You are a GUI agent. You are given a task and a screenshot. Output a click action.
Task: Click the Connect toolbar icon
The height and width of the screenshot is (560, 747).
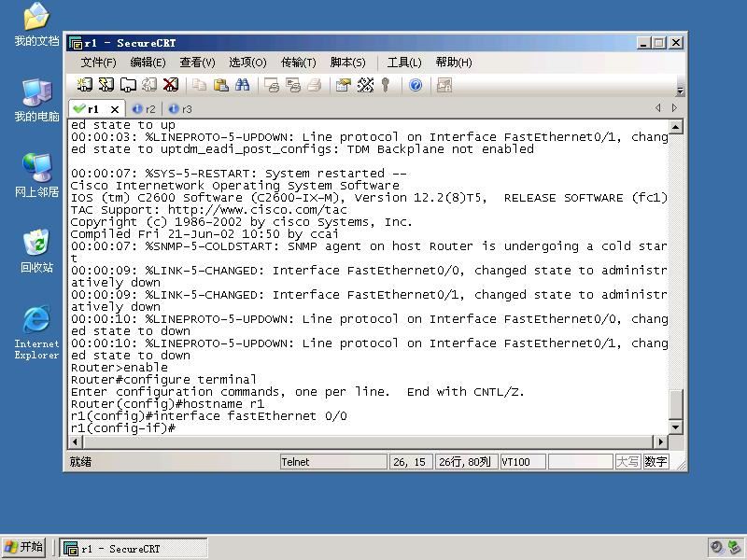pos(84,85)
